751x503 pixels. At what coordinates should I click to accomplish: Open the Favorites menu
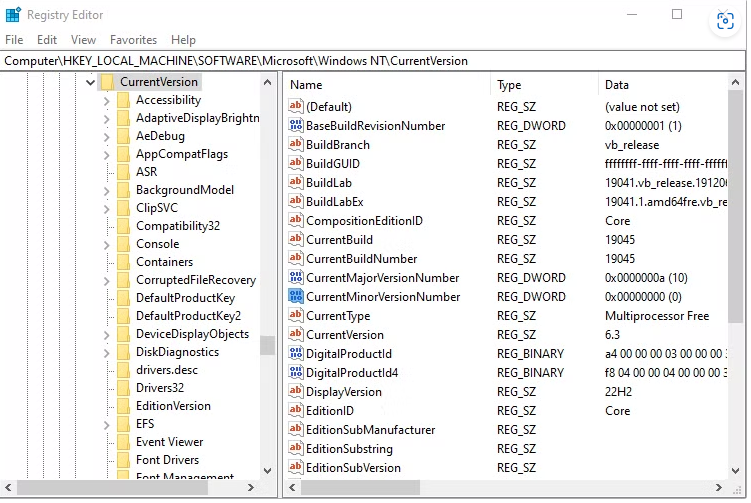[133, 40]
